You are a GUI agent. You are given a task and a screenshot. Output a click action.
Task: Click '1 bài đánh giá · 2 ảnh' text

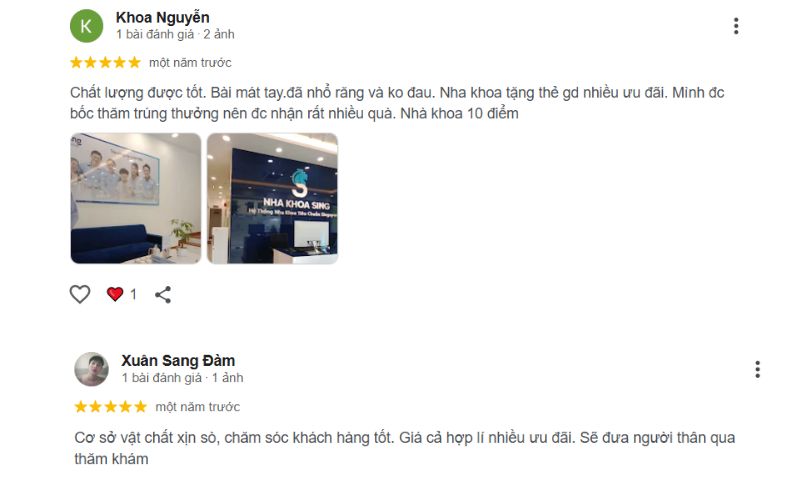point(175,34)
